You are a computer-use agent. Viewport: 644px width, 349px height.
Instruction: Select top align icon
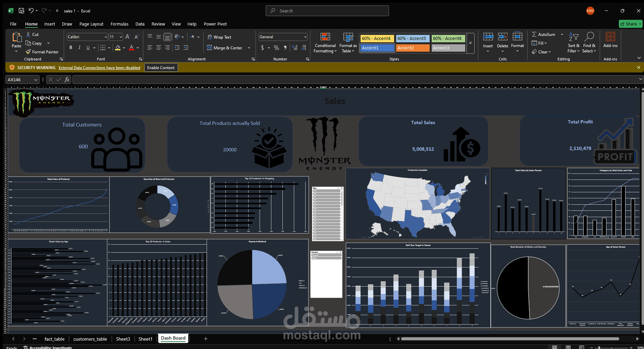150,37
